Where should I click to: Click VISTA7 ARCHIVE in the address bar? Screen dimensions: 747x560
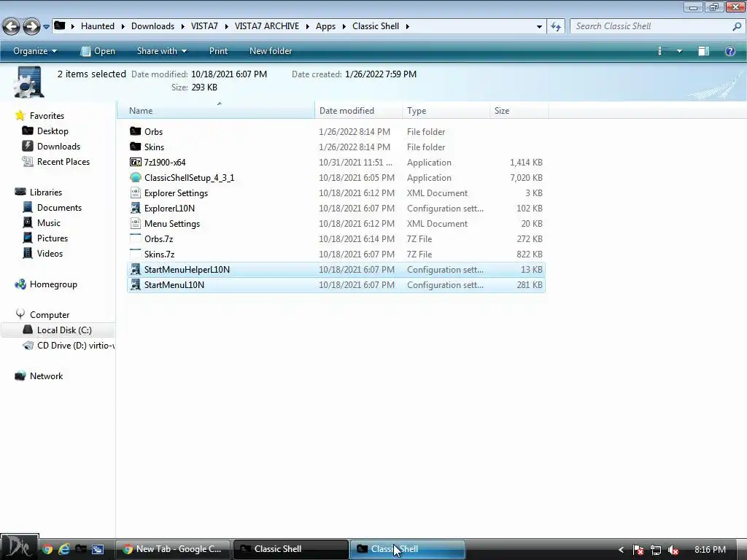(267, 26)
